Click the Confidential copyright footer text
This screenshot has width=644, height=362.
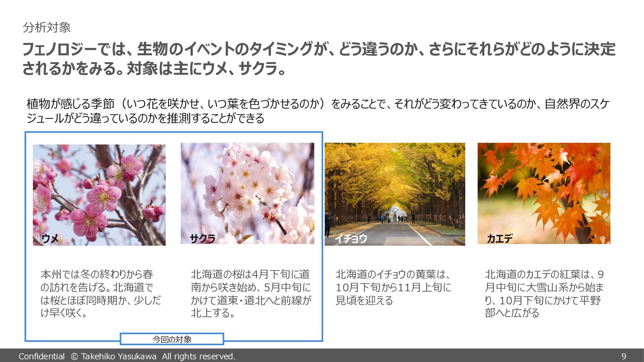tap(127, 356)
